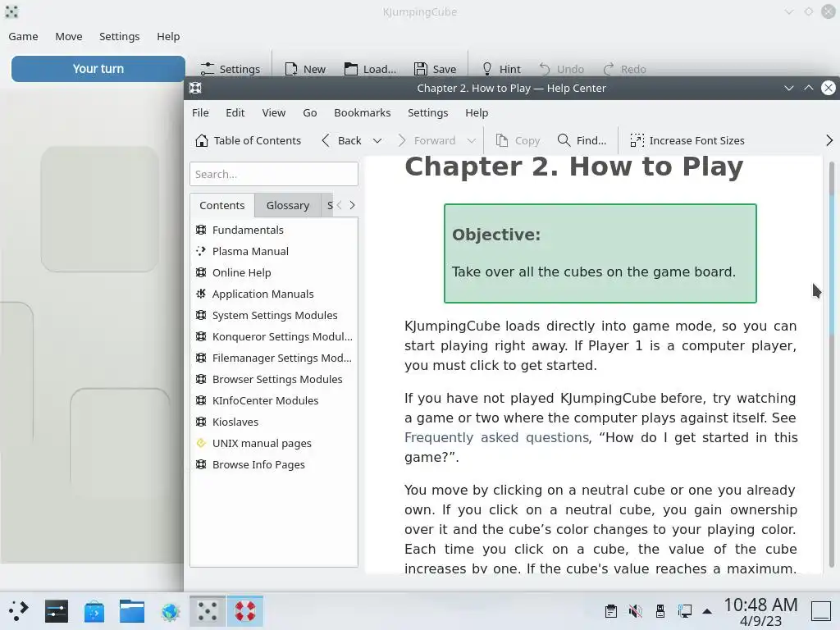Open Browser Settings Modules entry
Viewport: 840px width, 630px height.
click(x=274, y=379)
